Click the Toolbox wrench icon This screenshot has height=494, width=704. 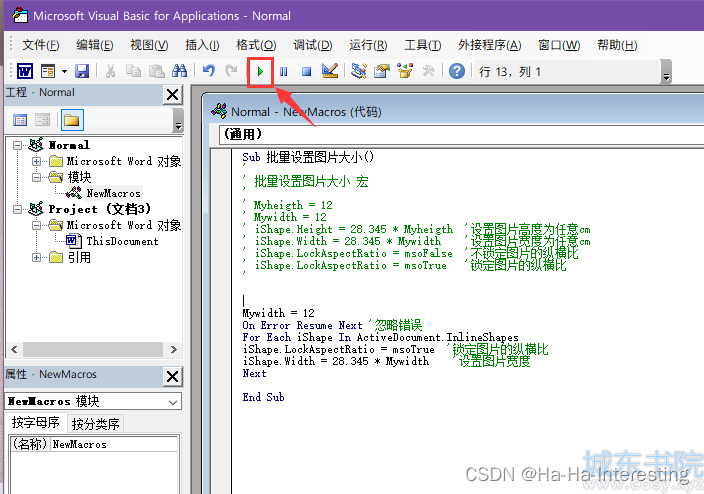click(x=428, y=71)
